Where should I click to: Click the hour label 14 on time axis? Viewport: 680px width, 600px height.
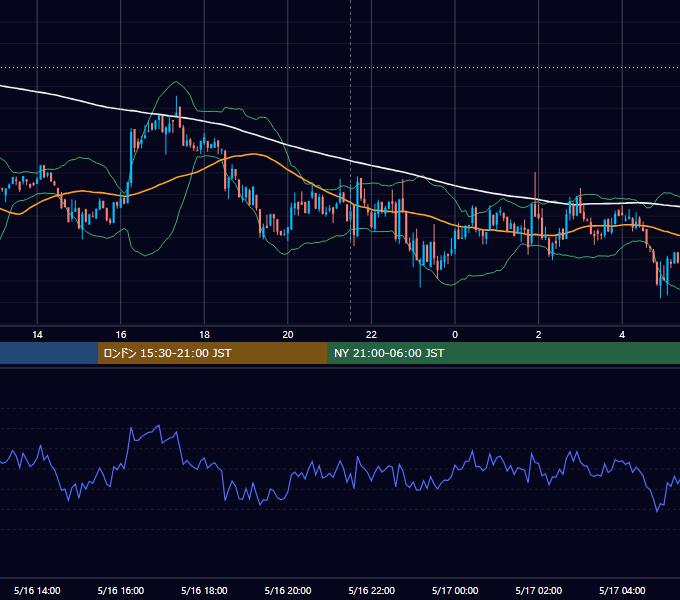click(37, 335)
